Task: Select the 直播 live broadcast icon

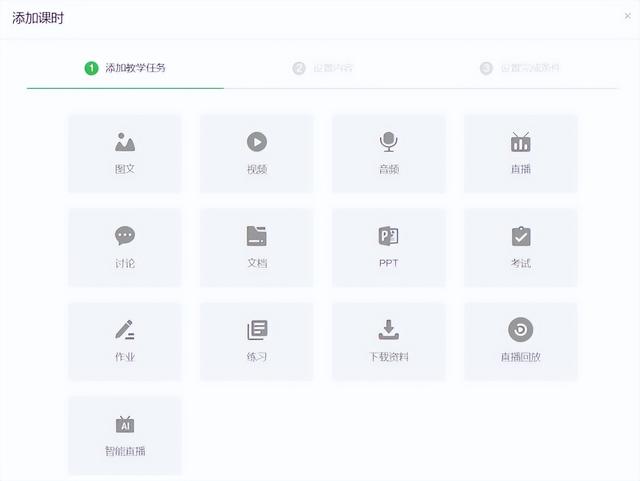Action: (x=520, y=142)
